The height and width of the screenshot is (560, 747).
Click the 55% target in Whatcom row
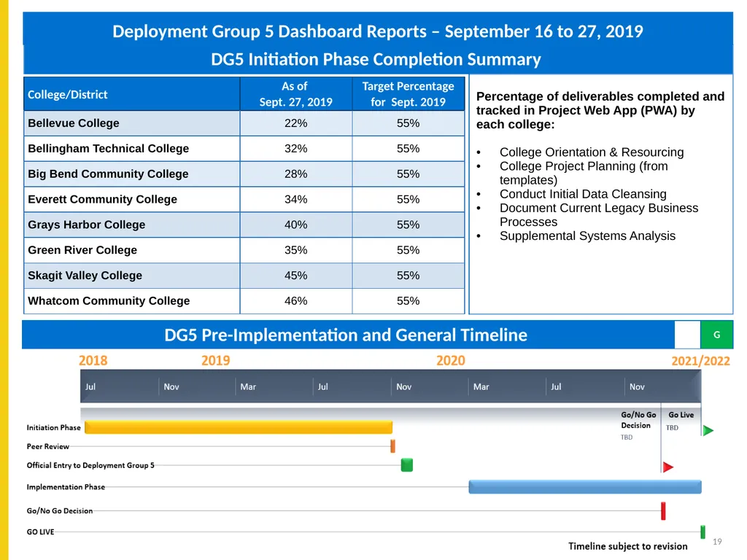click(409, 301)
